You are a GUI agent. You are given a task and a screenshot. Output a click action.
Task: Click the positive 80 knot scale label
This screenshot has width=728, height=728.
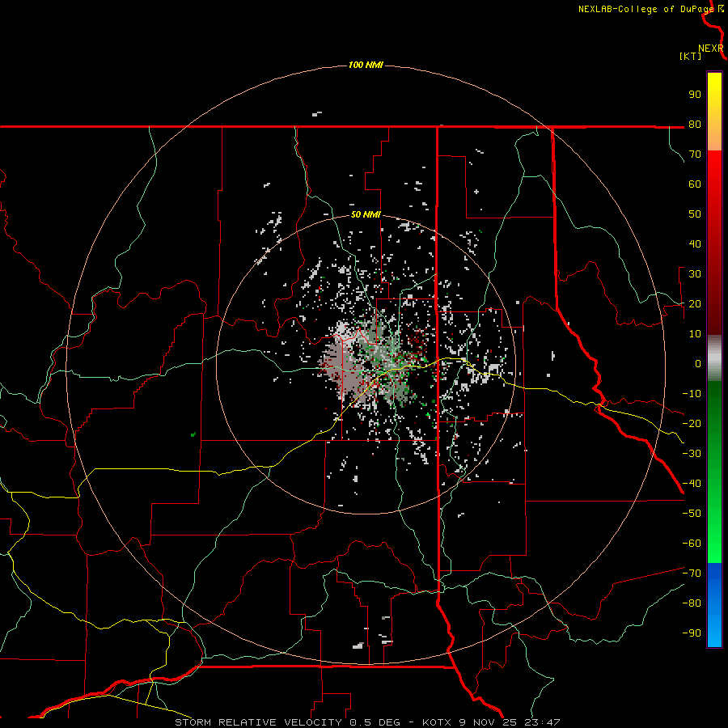coord(695,124)
